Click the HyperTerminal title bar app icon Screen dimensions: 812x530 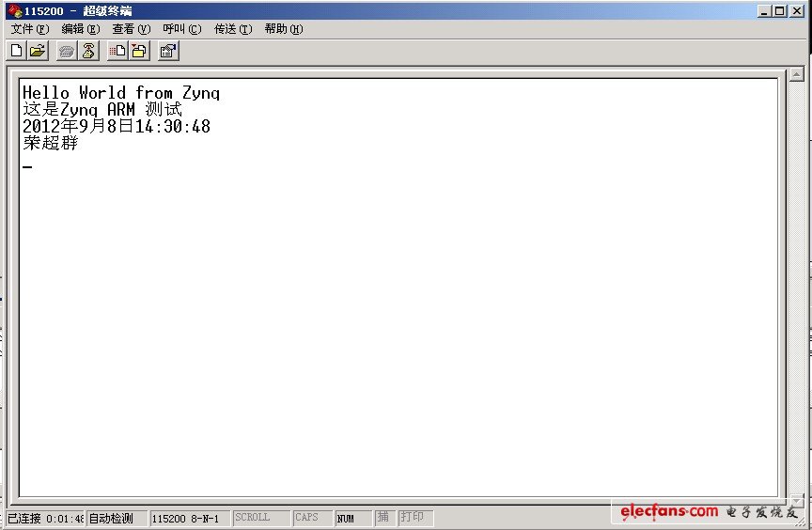14,10
